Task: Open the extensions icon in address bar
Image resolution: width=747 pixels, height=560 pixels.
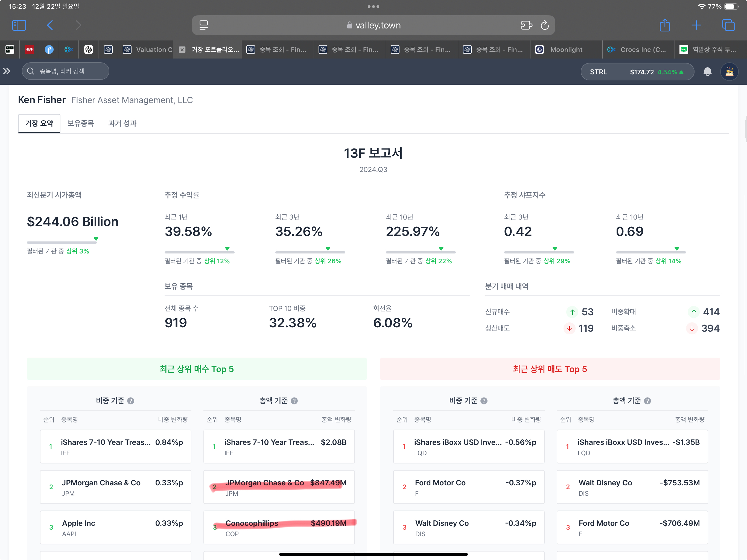Action: (x=526, y=25)
